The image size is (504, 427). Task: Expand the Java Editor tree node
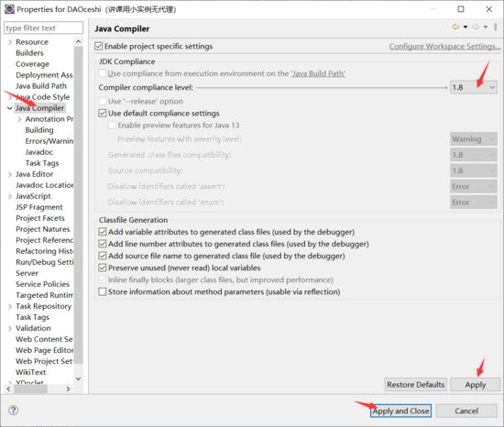tap(10, 174)
